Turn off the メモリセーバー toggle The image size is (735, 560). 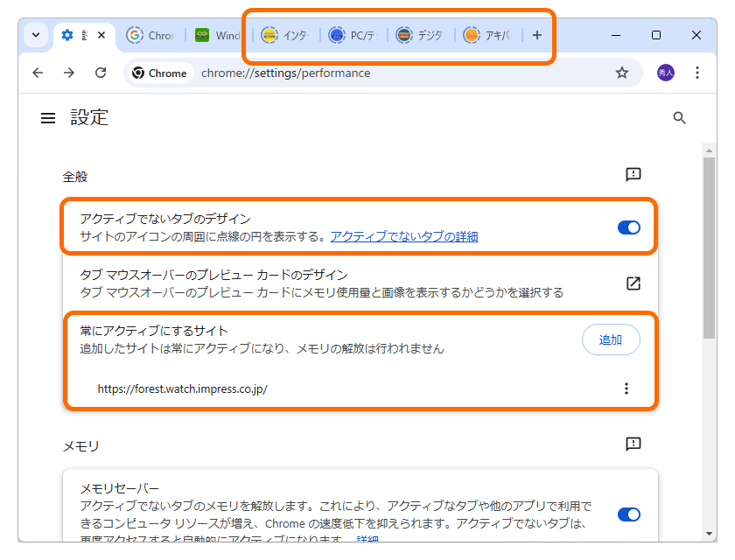628,514
